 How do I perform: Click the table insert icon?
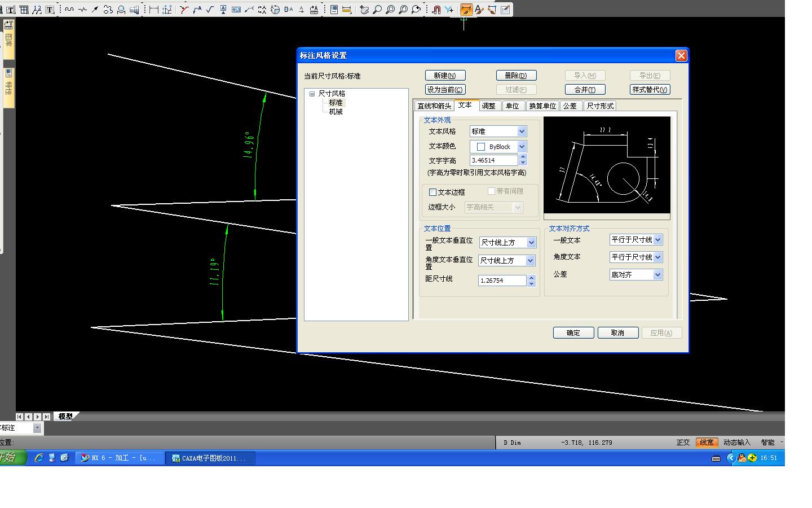pyautogui.click(x=24, y=10)
